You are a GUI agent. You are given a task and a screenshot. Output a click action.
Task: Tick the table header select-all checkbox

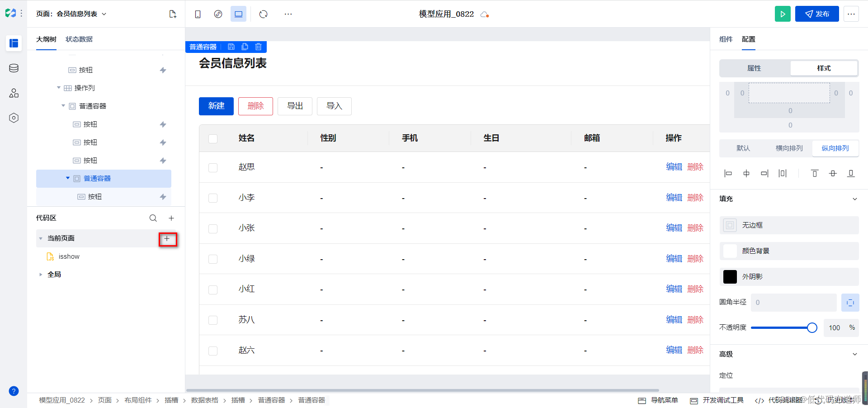[213, 138]
